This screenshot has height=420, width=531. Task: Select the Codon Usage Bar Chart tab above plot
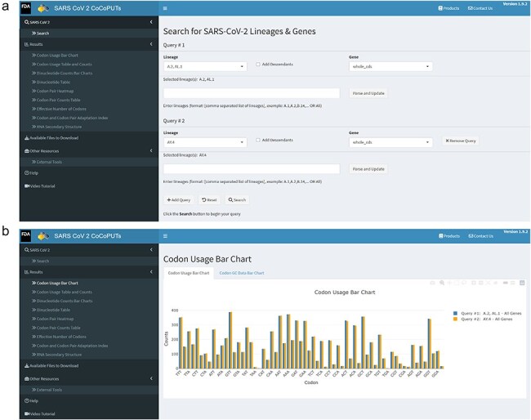(x=189, y=273)
